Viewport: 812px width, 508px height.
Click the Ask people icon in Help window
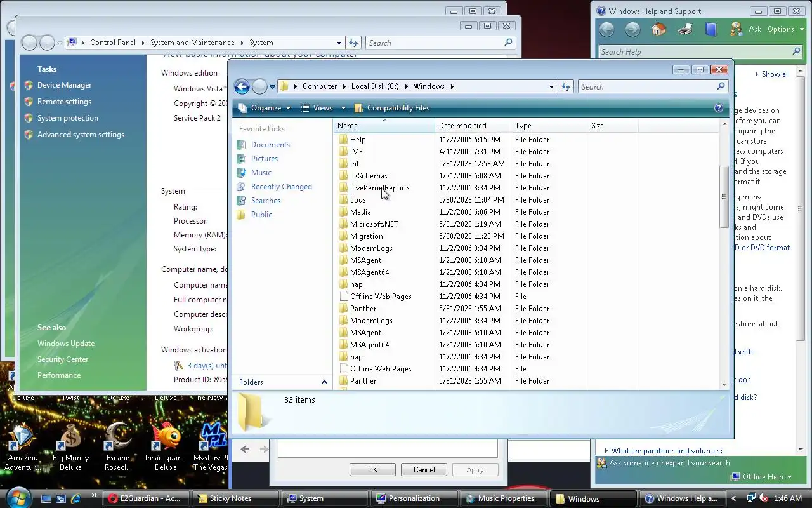[736, 29]
